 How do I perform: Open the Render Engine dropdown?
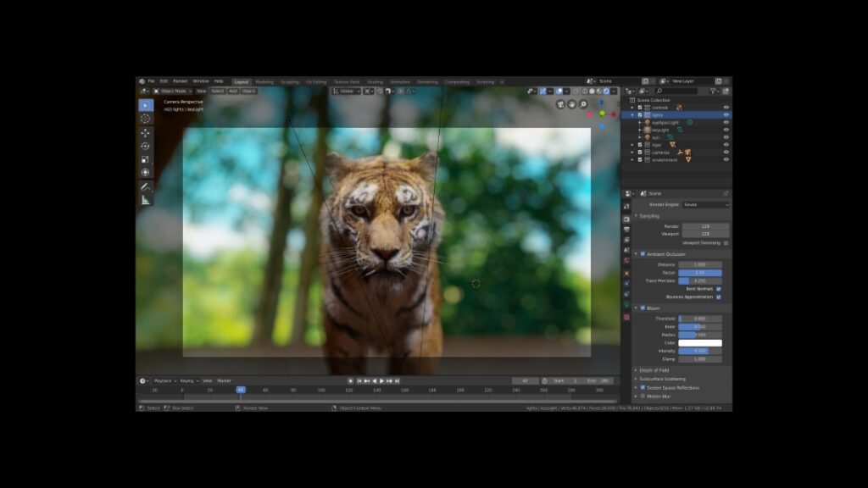pyautogui.click(x=705, y=204)
